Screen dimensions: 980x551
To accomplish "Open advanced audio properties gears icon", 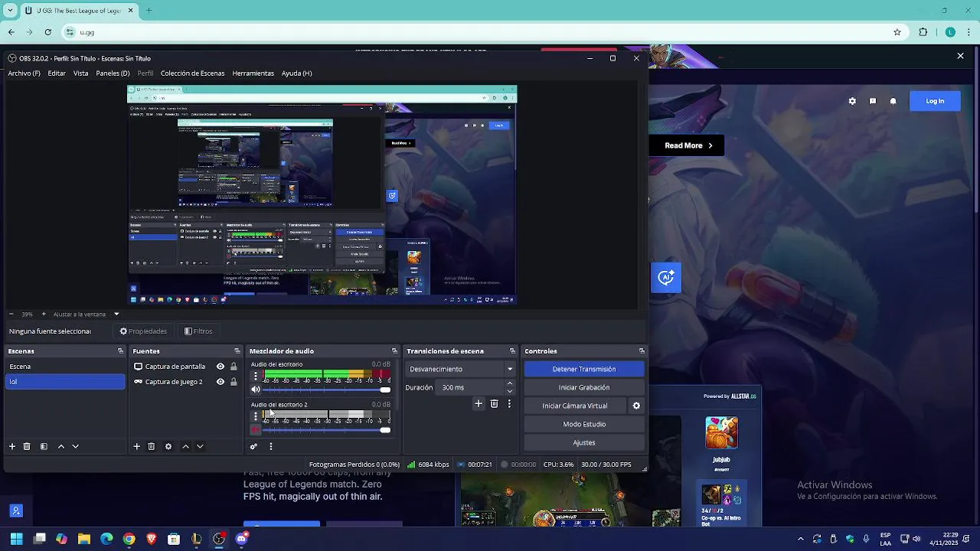I will tap(254, 446).
